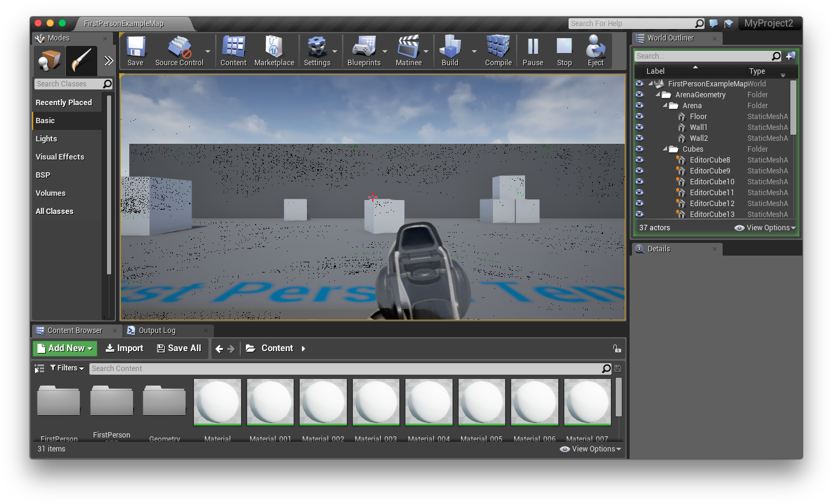
Task: Click the Import button
Action: pyautogui.click(x=124, y=348)
